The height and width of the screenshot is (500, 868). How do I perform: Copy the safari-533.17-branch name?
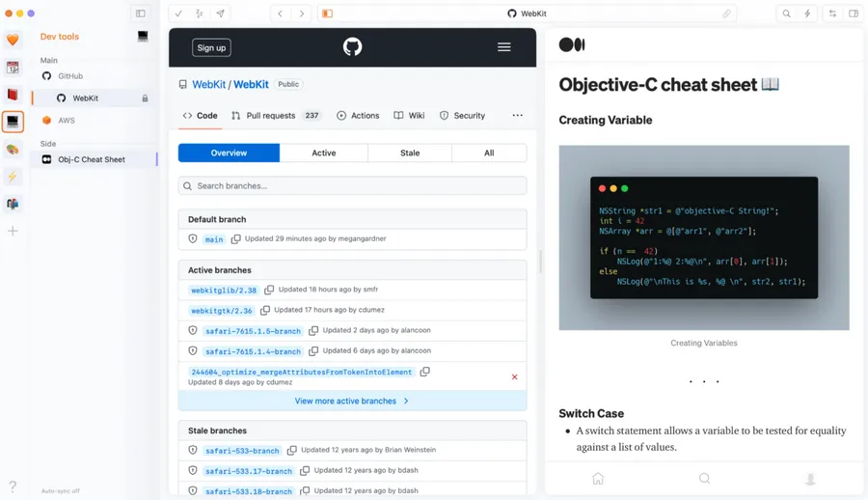305,471
